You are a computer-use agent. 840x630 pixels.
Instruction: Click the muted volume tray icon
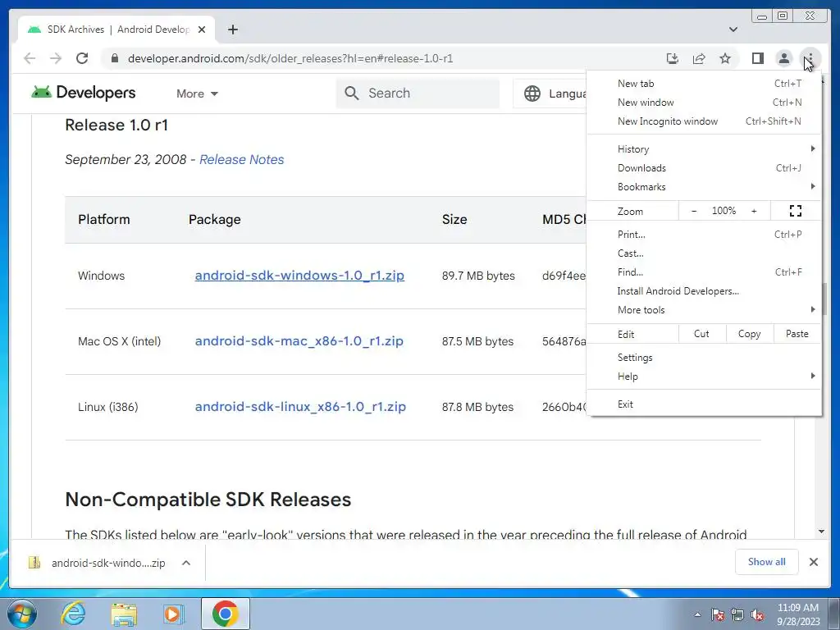(757, 614)
